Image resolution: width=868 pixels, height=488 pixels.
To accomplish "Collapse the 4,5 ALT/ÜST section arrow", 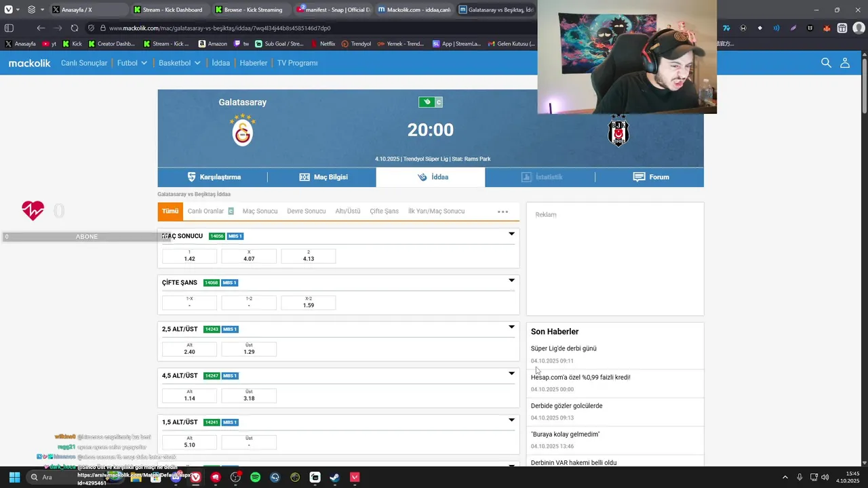I will [x=512, y=373].
